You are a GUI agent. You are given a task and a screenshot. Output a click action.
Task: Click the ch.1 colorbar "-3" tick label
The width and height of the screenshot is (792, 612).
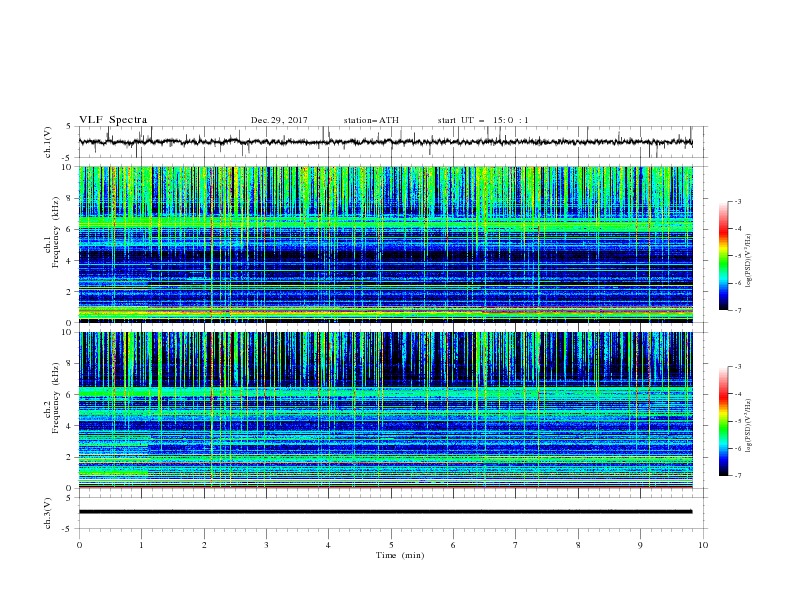737,201
